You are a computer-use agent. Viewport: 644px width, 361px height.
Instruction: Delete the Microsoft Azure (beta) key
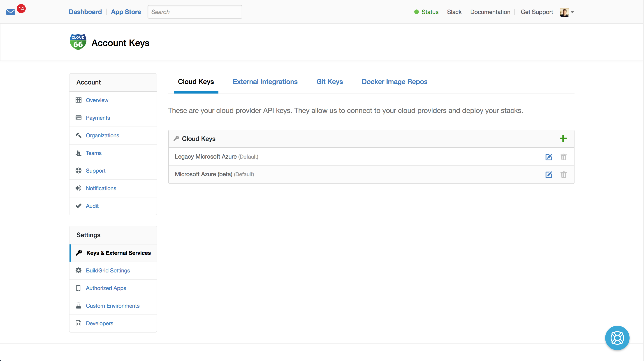[x=563, y=174]
